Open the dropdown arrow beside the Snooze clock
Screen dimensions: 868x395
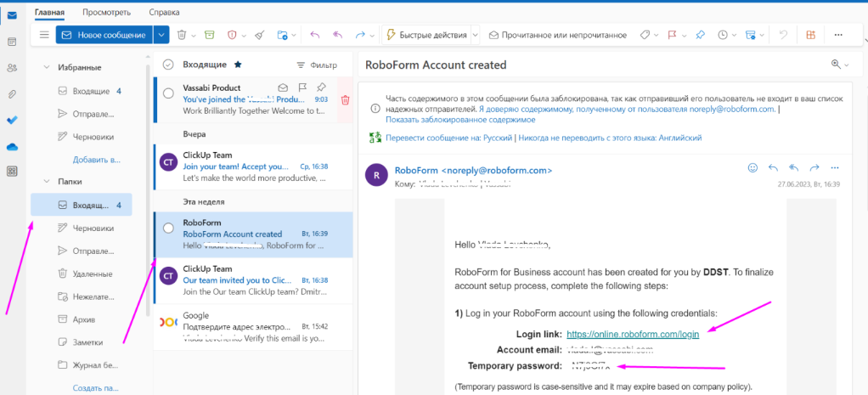[734, 36]
